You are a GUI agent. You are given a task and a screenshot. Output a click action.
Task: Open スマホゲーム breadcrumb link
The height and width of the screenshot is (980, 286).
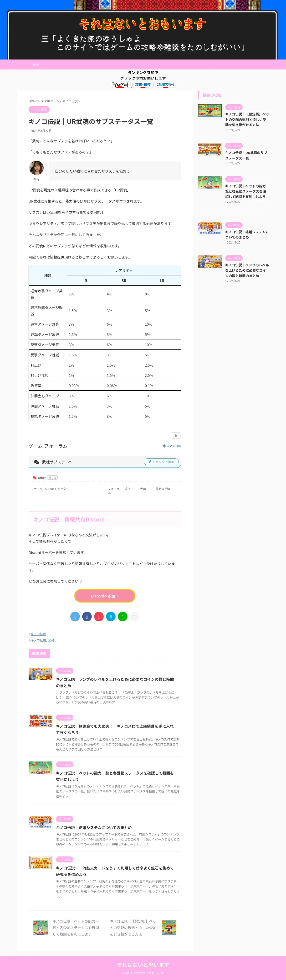[50, 101]
